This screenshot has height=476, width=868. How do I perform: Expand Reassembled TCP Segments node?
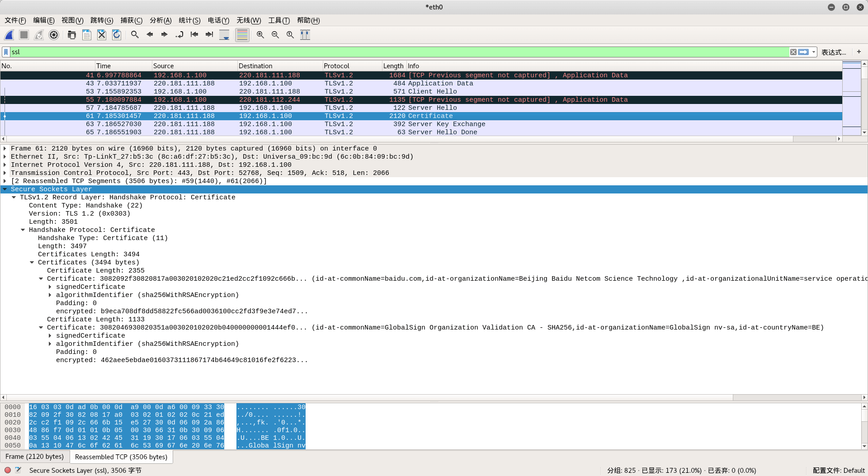click(5, 181)
